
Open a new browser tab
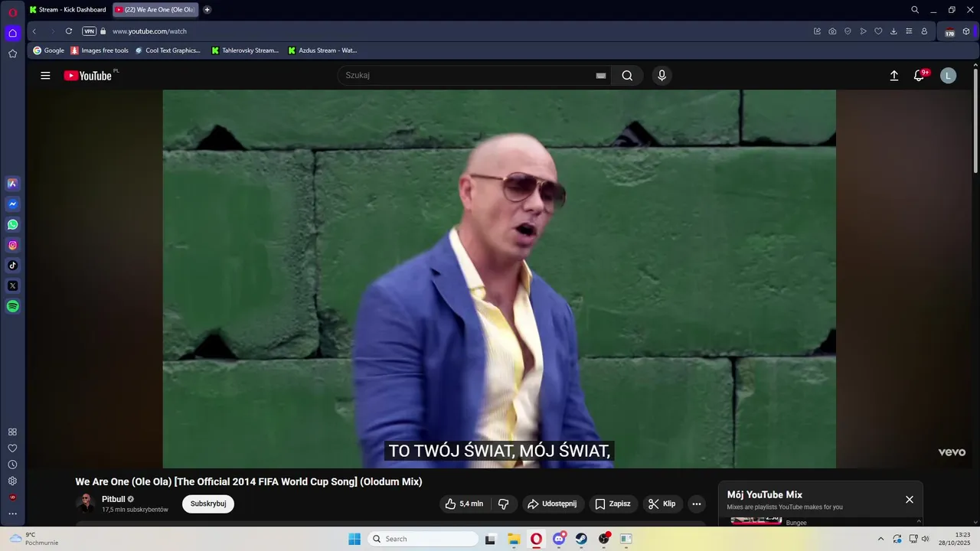click(207, 10)
